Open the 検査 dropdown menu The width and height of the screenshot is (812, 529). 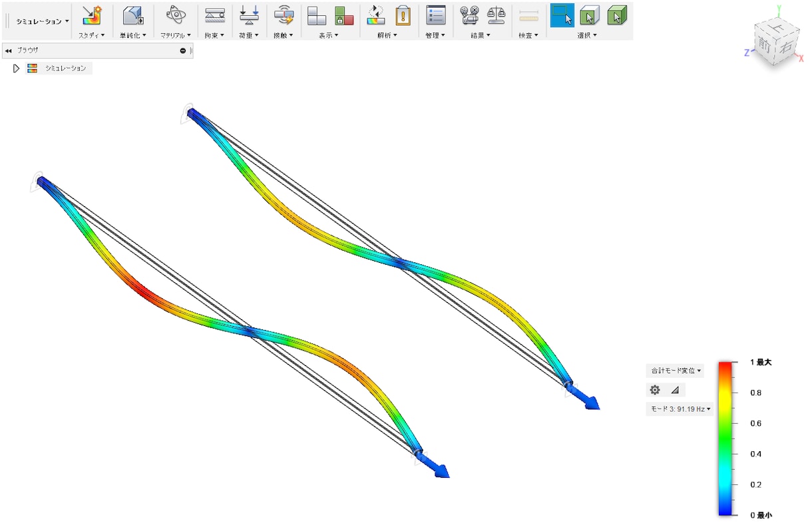point(528,35)
